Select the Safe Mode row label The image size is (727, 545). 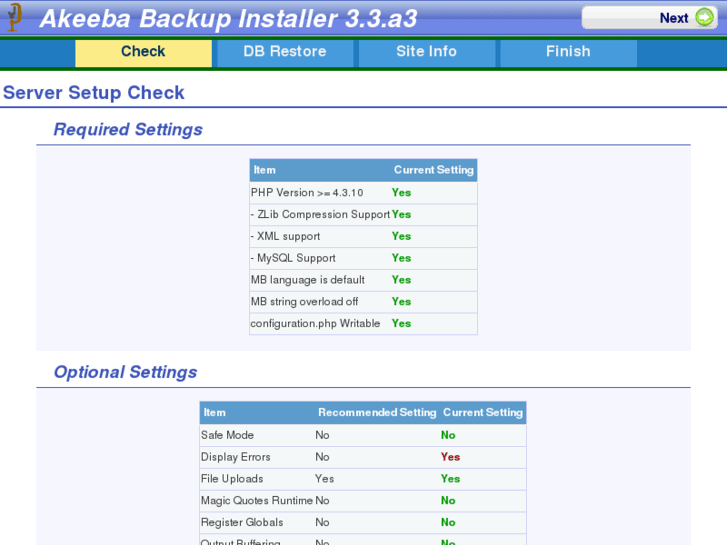pyautogui.click(x=227, y=435)
